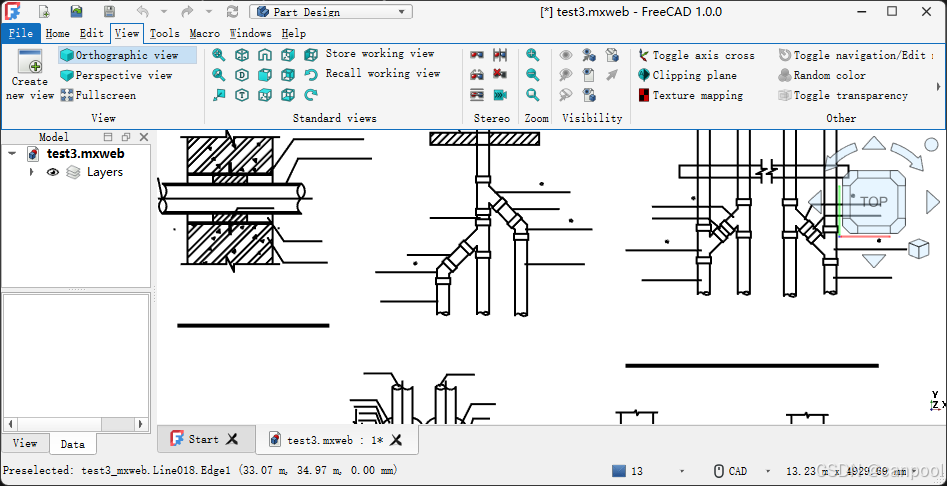Switch to the Start document tab

pyautogui.click(x=205, y=439)
